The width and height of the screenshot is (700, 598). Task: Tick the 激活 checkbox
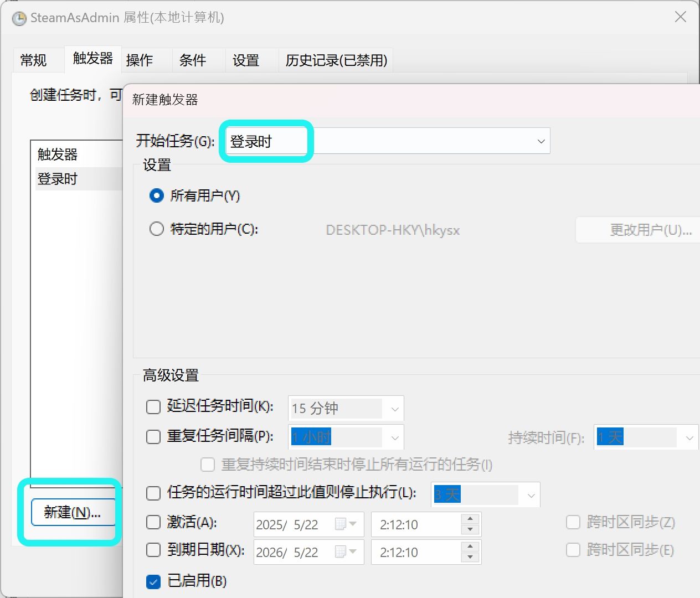153,522
